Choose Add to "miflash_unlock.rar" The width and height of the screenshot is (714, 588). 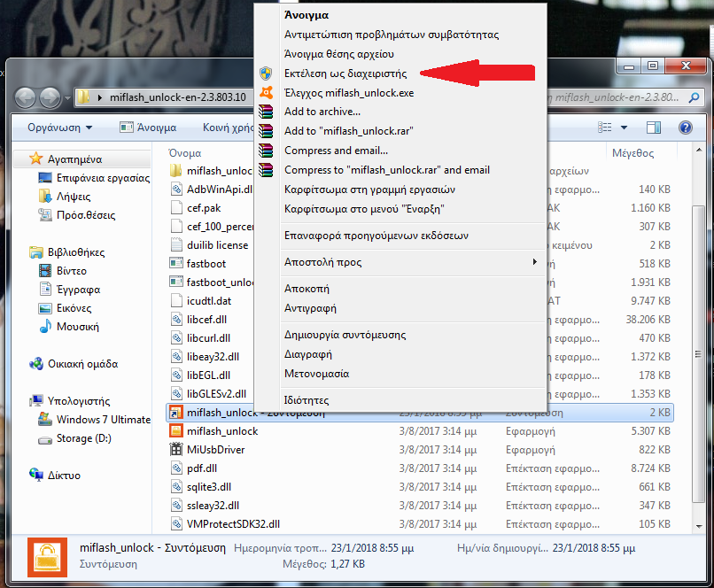(349, 131)
